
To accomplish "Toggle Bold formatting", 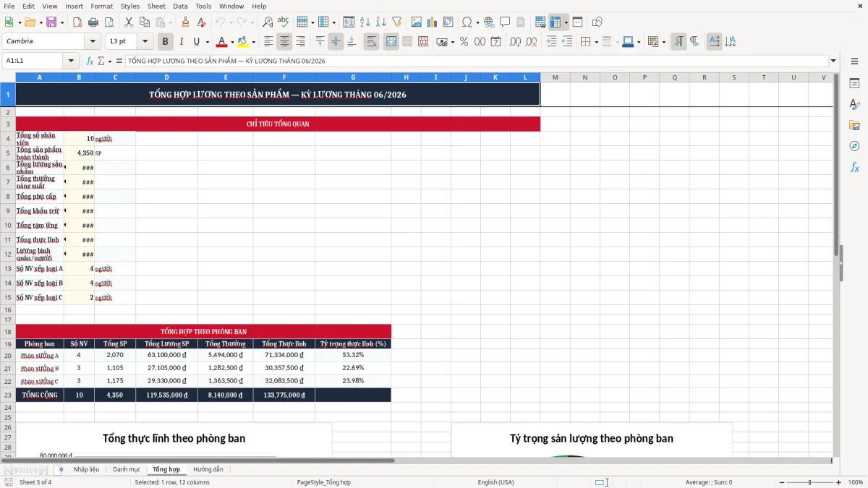I will pos(166,42).
